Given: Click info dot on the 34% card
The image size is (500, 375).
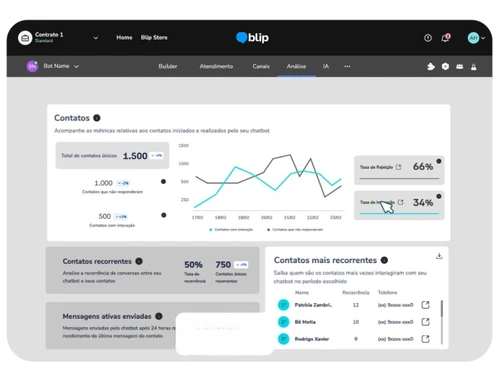Looking at the screenshot, I should (439, 196).
